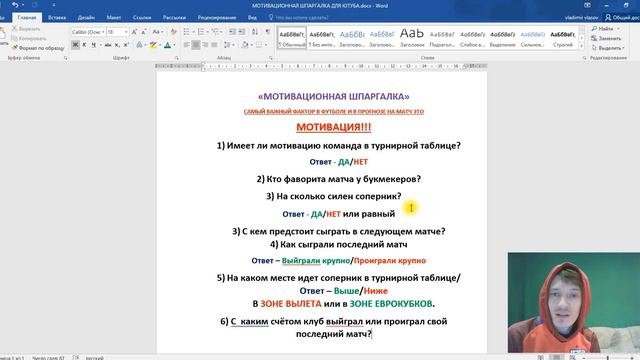Open the Change Case (Aa) dropdown
The height and width of the screenshot is (360, 640).
tap(158, 32)
